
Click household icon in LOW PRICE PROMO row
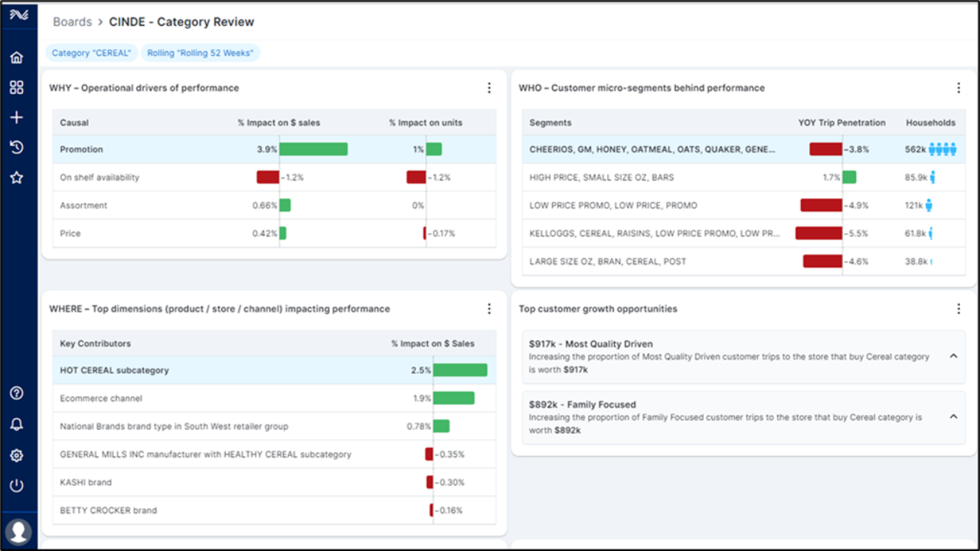click(x=929, y=205)
